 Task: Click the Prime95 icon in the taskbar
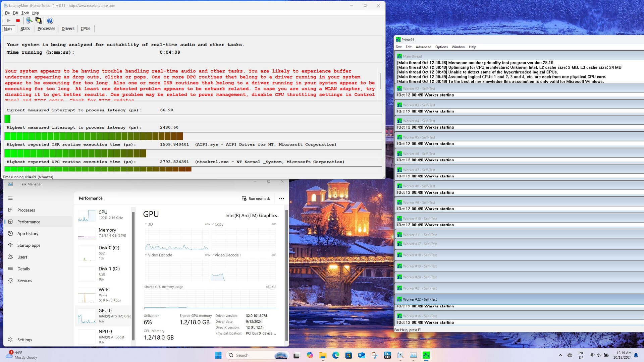pos(426,355)
